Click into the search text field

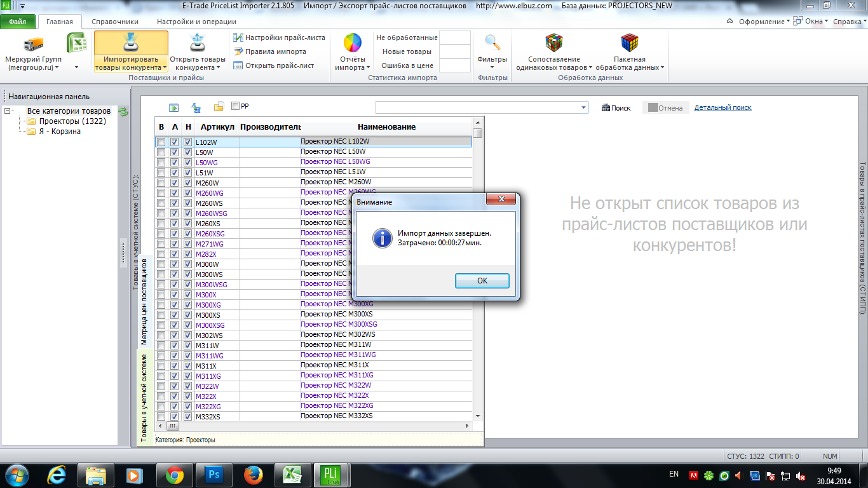click(x=478, y=108)
